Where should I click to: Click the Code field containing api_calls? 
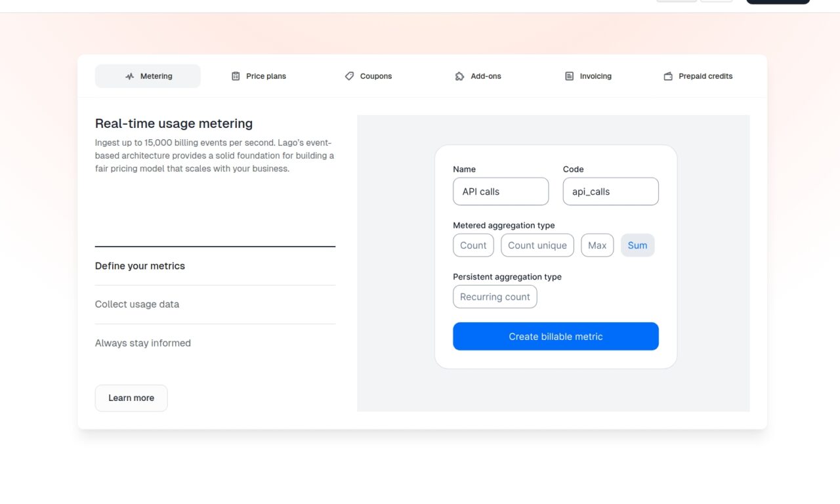611,192
